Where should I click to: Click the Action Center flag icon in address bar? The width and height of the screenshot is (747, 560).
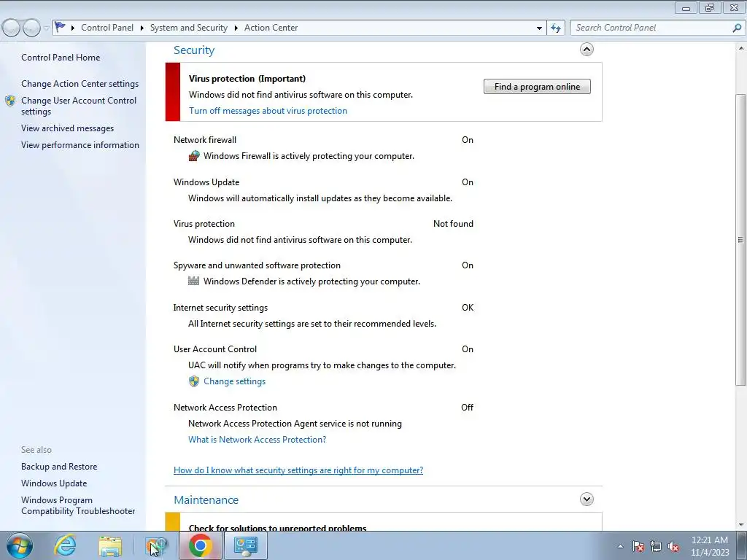tap(60, 27)
